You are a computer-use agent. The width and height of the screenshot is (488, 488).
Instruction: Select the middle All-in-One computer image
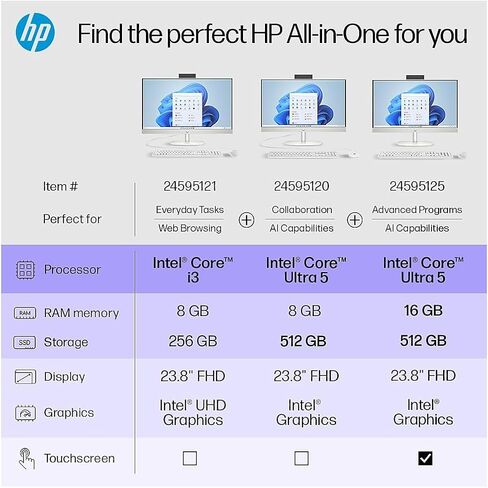point(305,116)
